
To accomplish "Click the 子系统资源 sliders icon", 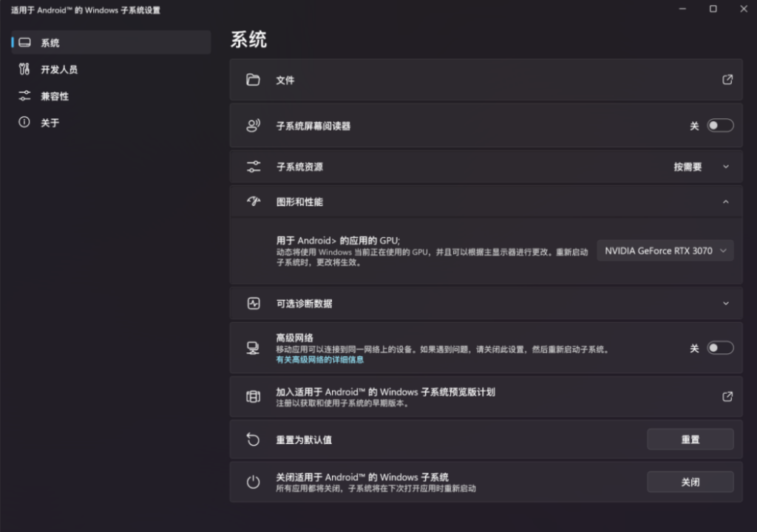I will [254, 166].
